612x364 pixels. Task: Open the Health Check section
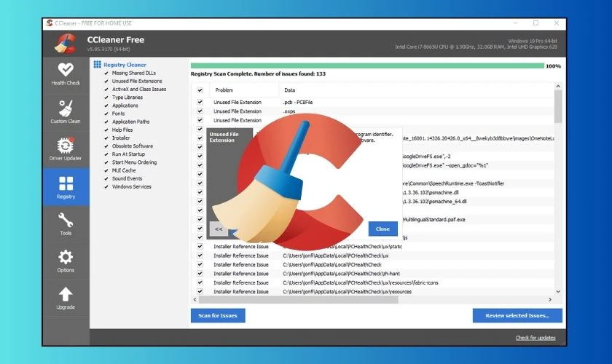click(66, 74)
